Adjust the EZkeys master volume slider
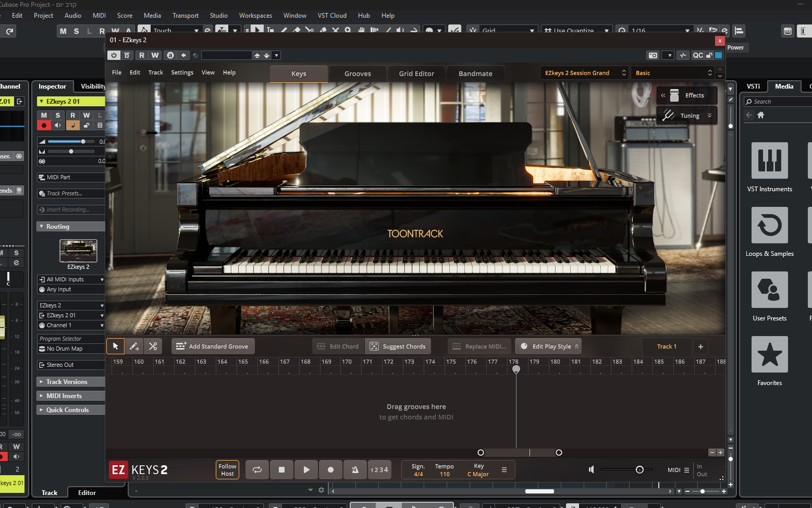The height and width of the screenshot is (508, 812). pos(639,469)
